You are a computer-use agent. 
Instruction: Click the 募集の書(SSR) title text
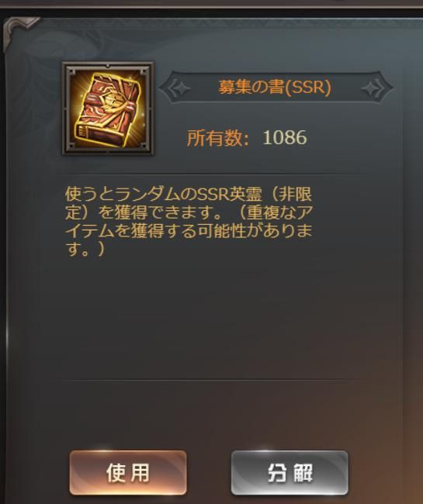[x=275, y=87]
